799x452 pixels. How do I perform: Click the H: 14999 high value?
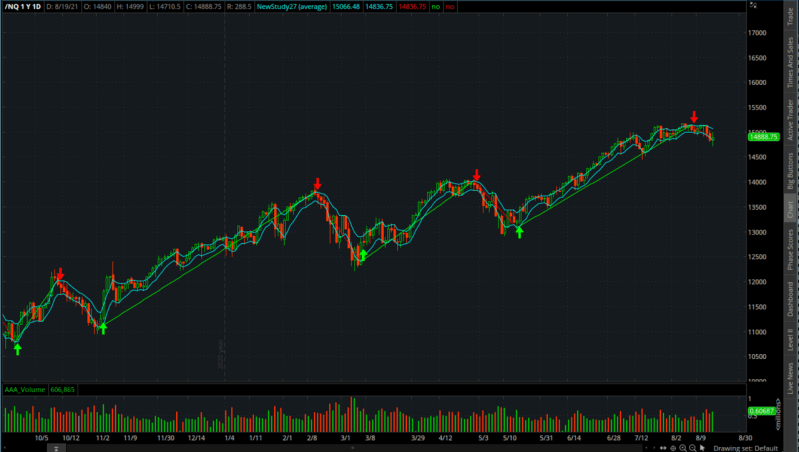point(130,7)
